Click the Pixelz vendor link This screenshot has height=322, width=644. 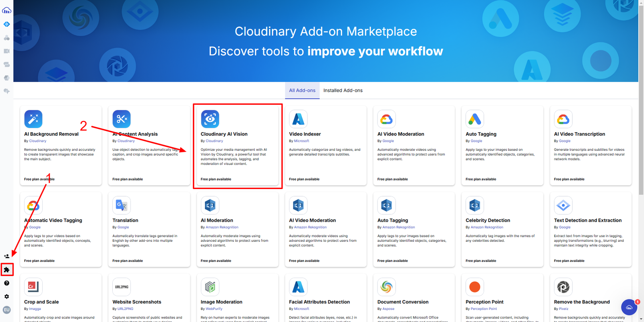pos(563,309)
